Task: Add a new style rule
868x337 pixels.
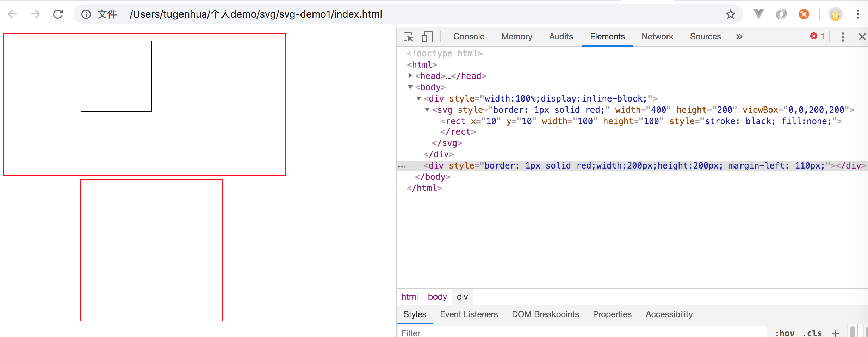Action: [835, 333]
